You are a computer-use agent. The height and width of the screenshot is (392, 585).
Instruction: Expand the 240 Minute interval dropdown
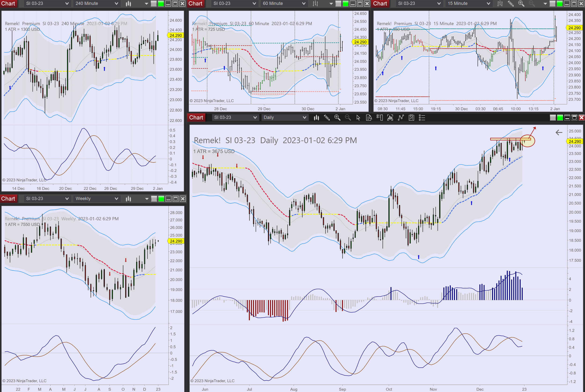[97, 4]
